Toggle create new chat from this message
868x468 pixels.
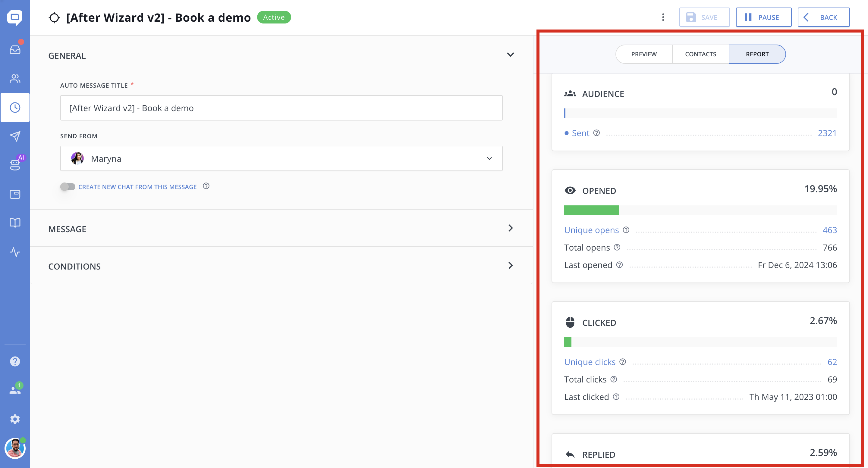click(x=68, y=186)
